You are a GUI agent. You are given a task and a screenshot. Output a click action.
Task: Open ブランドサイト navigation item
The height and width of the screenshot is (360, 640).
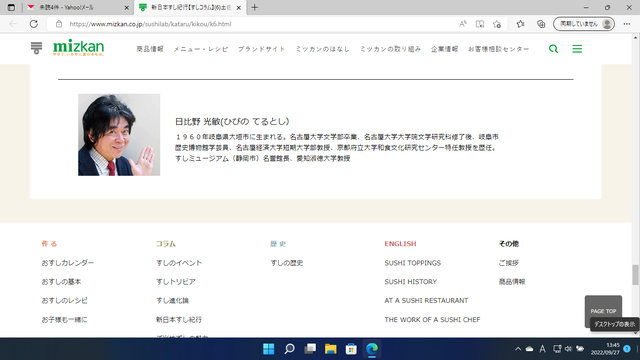tap(262, 49)
